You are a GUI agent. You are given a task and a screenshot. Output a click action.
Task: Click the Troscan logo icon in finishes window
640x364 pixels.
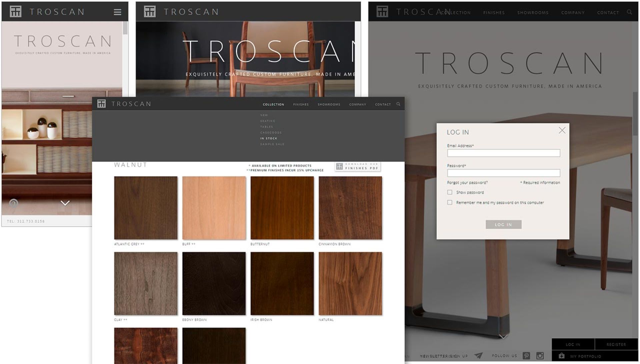101,104
